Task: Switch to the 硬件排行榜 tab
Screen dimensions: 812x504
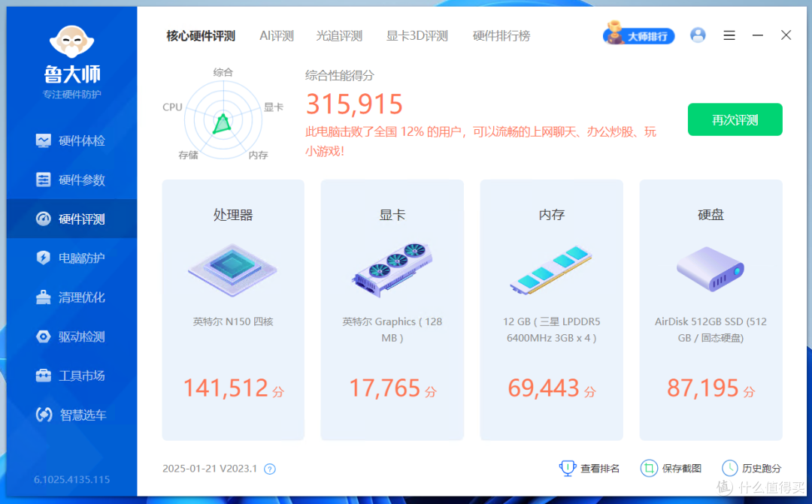Action: click(x=501, y=36)
